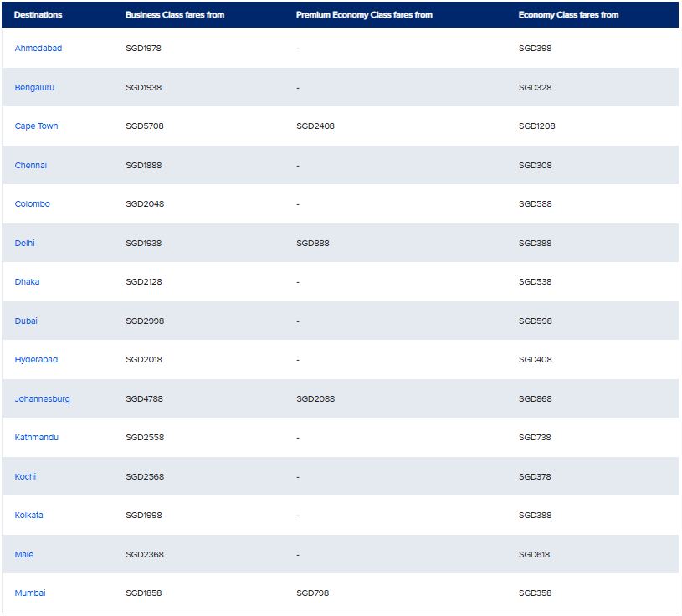
Task: Select Johannesburg business fare SGD4788
Action: click(x=144, y=399)
